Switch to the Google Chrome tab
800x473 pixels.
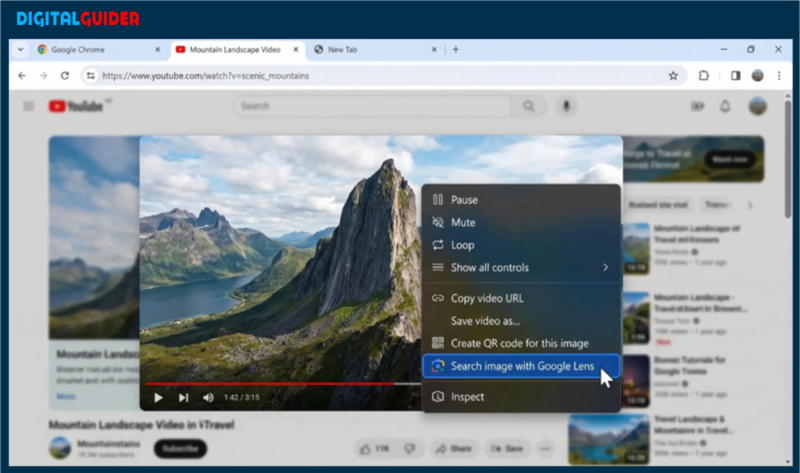coord(98,49)
